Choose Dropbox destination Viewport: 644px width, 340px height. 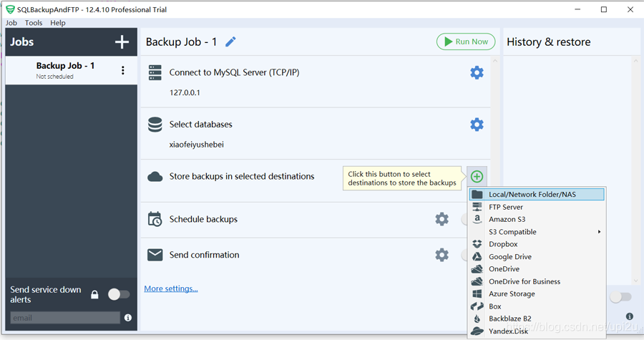click(x=537, y=244)
